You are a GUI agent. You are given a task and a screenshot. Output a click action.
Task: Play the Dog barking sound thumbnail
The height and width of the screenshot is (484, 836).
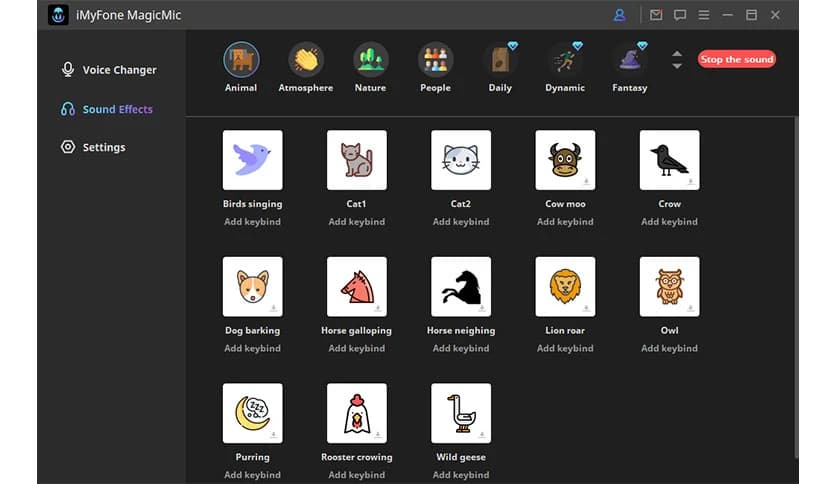click(252, 287)
